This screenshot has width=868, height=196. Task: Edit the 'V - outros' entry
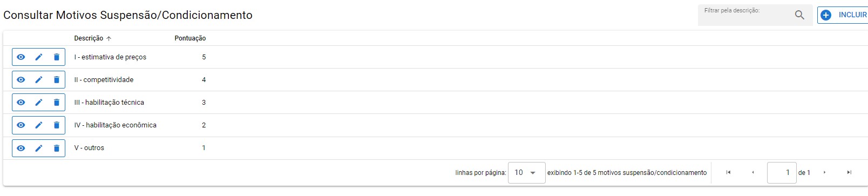click(x=39, y=148)
